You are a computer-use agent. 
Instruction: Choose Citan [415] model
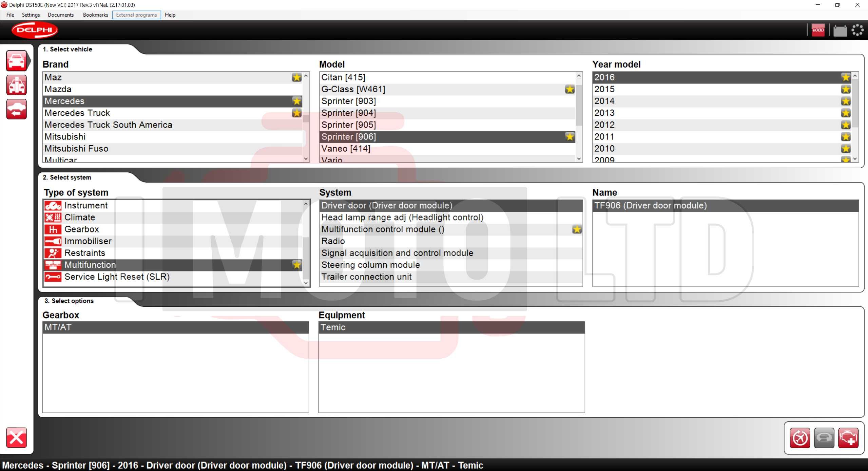[447, 77]
